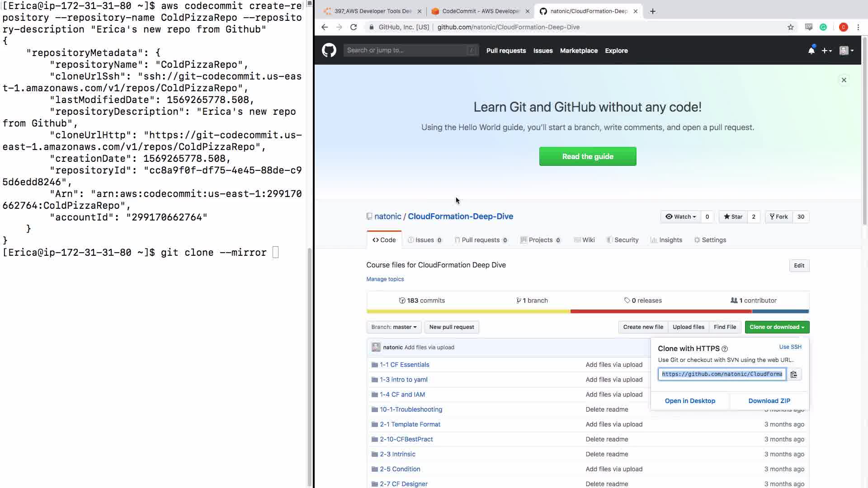The width and height of the screenshot is (868, 488).
Task: Open a new browser tab
Action: point(652,11)
